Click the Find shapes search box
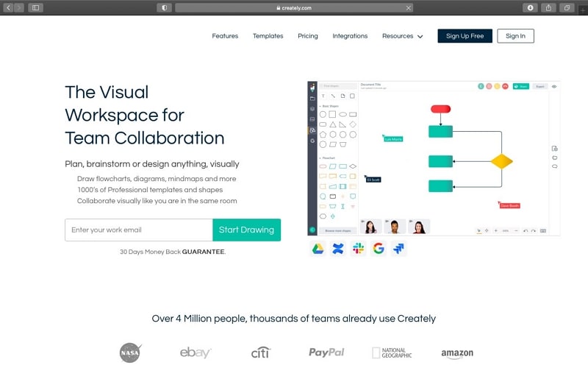The height and width of the screenshot is (368, 588). pyautogui.click(x=338, y=86)
